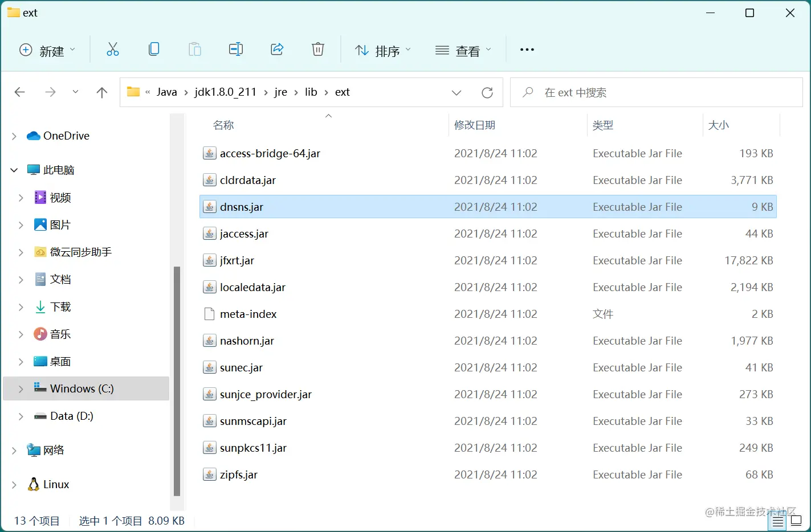The image size is (811, 532).
Task: Click meta-index type cell 文件
Action: [603, 314]
